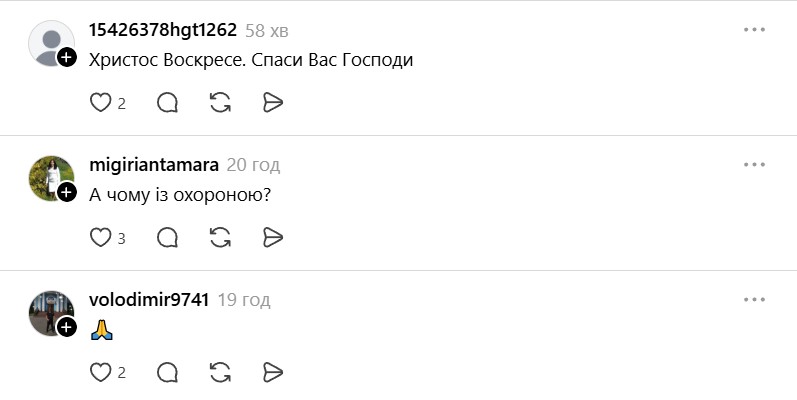Image resolution: width=797 pixels, height=400 pixels.
Task: Follow volodimir9741 via avatar plus badge
Action: pyautogui.click(x=67, y=327)
